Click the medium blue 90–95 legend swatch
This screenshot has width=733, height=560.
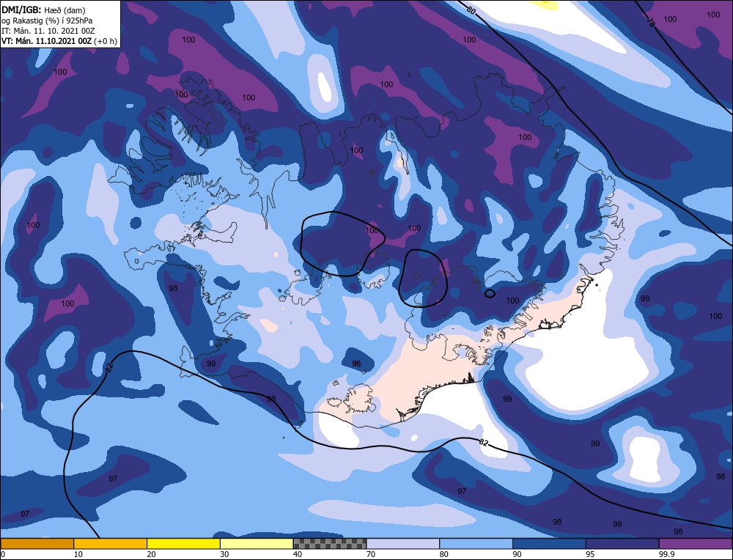549,543
